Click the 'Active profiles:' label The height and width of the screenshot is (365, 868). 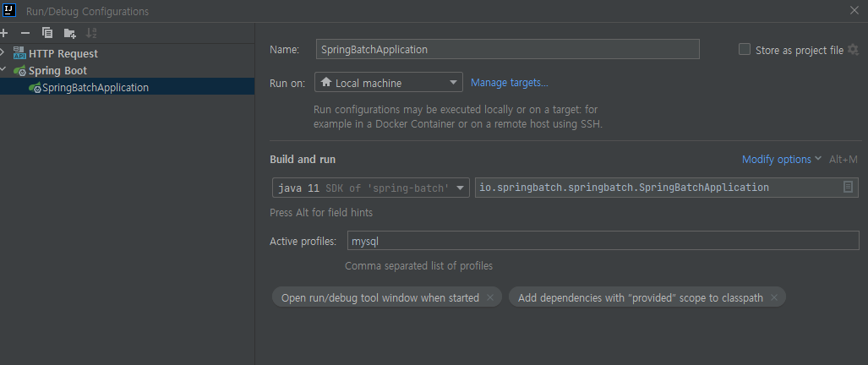point(303,241)
